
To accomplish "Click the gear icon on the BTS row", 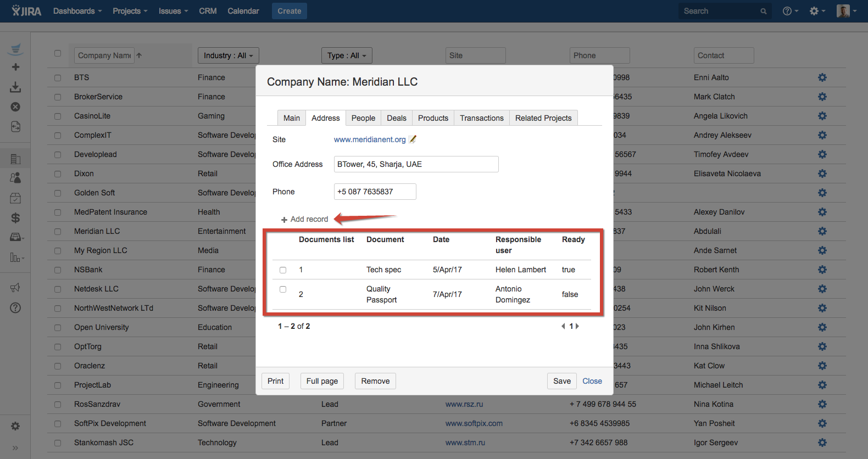I will [822, 77].
